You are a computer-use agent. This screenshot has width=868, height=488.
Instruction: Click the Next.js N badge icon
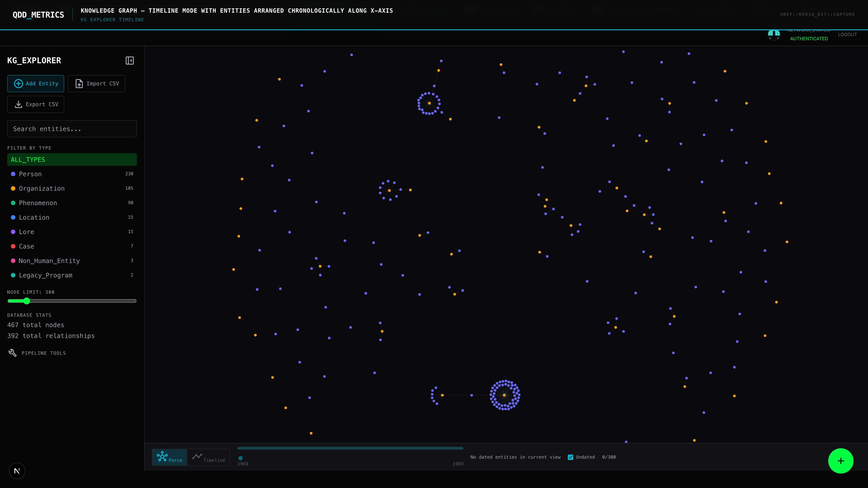(x=17, y=470)
